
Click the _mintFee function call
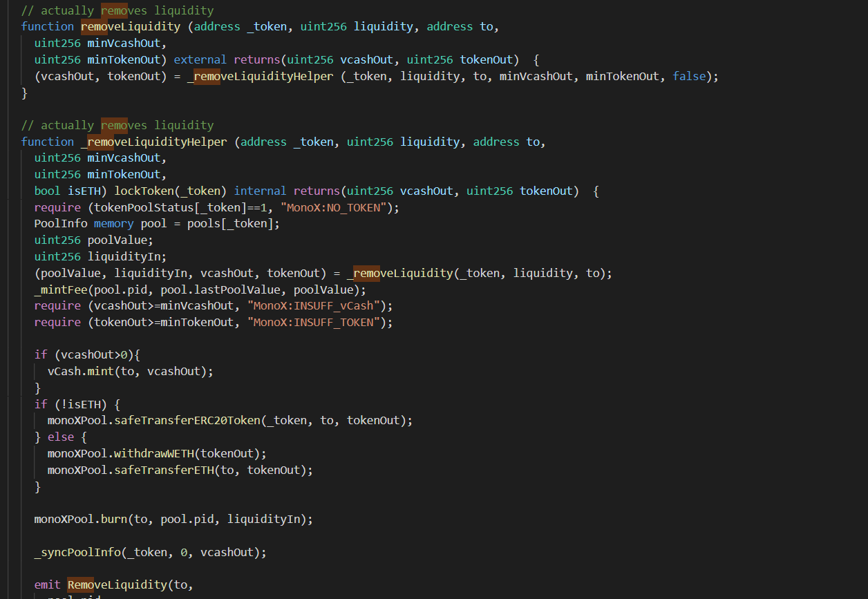[200, 290]
